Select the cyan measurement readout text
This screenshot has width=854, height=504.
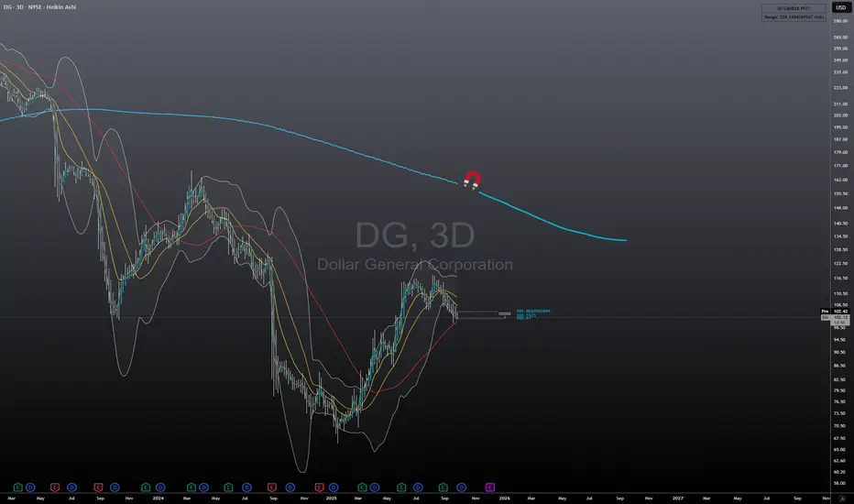click(x=532, y=313)
